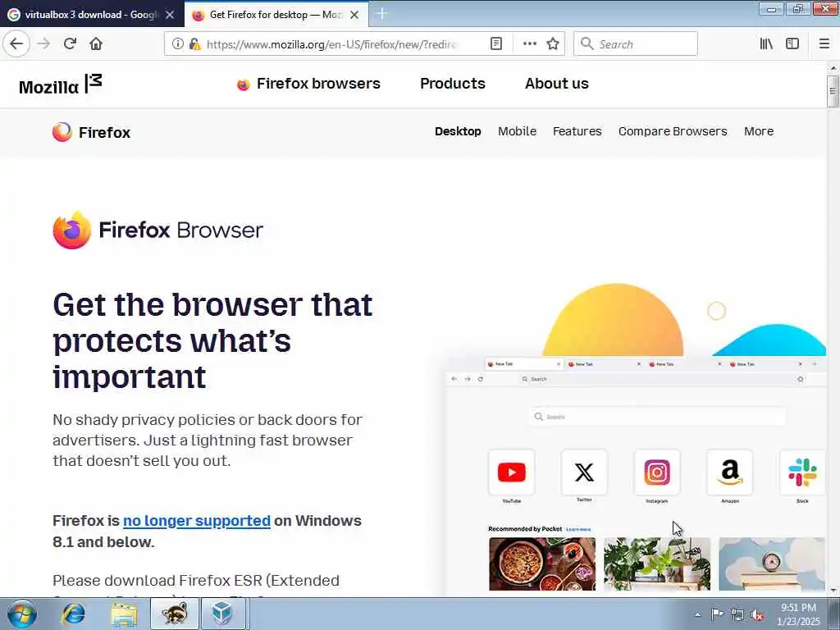Switch to the raccoon browser taskbar icon

pos(175,614)
